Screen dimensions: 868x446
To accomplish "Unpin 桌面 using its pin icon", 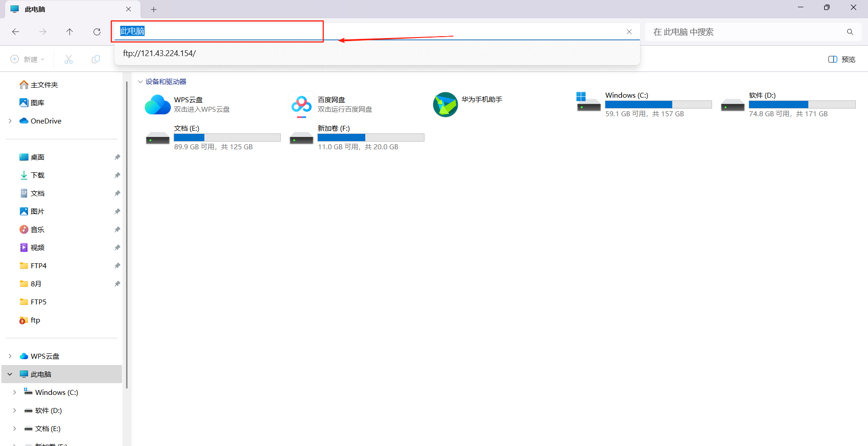I will coord(117,157).
